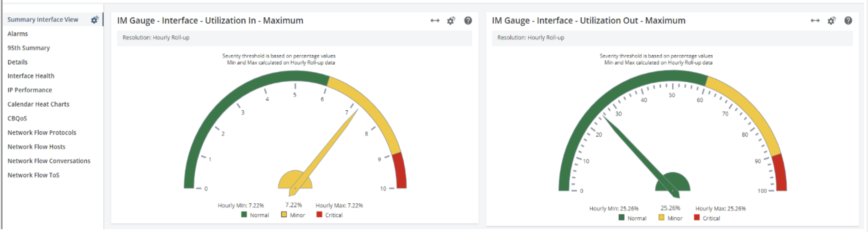Show help for Utilization In gauge

468,21
